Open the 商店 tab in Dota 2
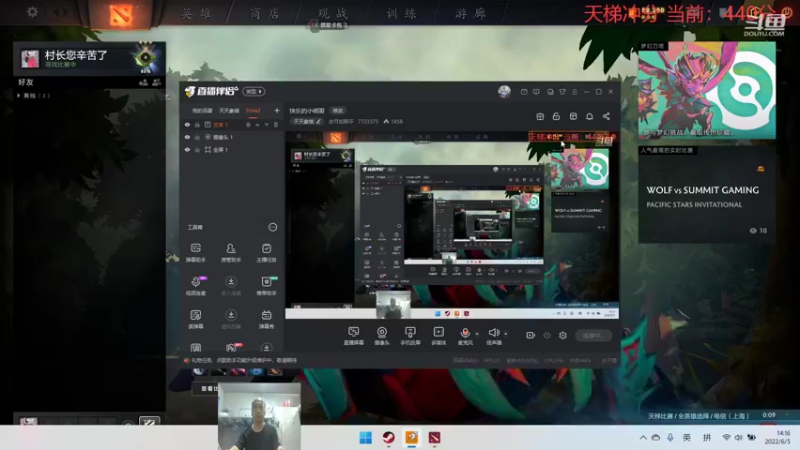 point(264,13)
